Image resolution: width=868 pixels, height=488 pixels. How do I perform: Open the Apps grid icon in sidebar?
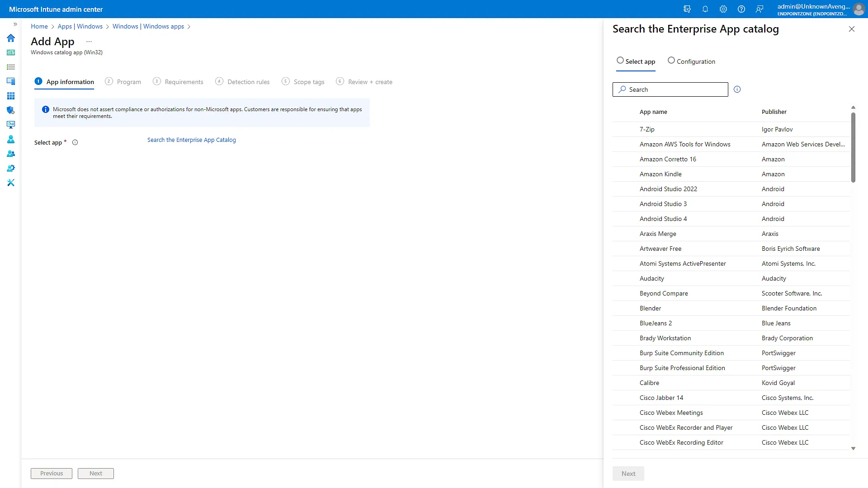pos(11,96)
